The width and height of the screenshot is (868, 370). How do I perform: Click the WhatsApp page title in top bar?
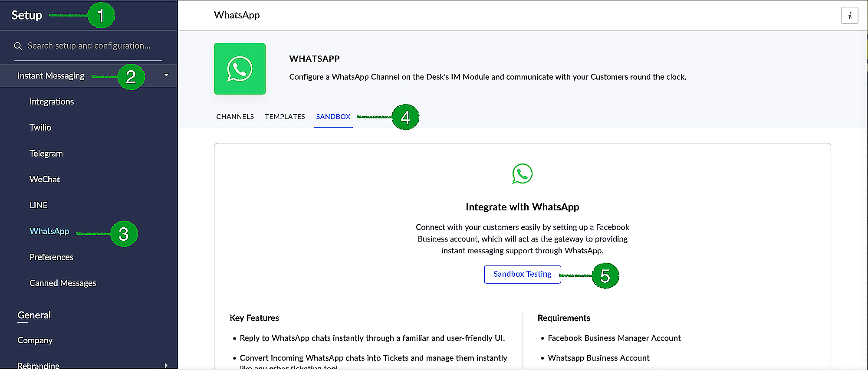(x=237, y=15)
